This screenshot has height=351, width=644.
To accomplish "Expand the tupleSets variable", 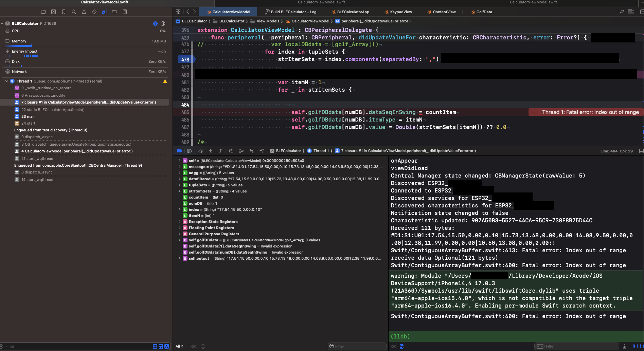I will 179,185.
